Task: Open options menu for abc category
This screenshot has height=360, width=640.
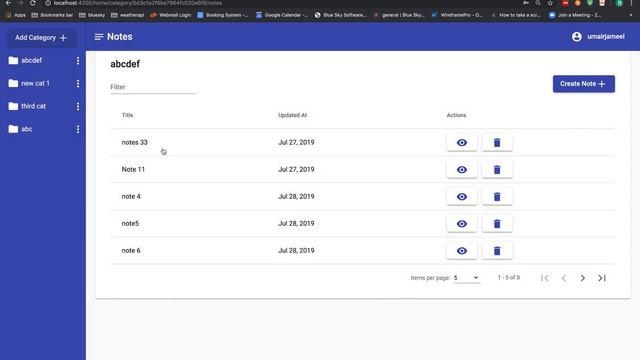Action: [x=78, y=129]
